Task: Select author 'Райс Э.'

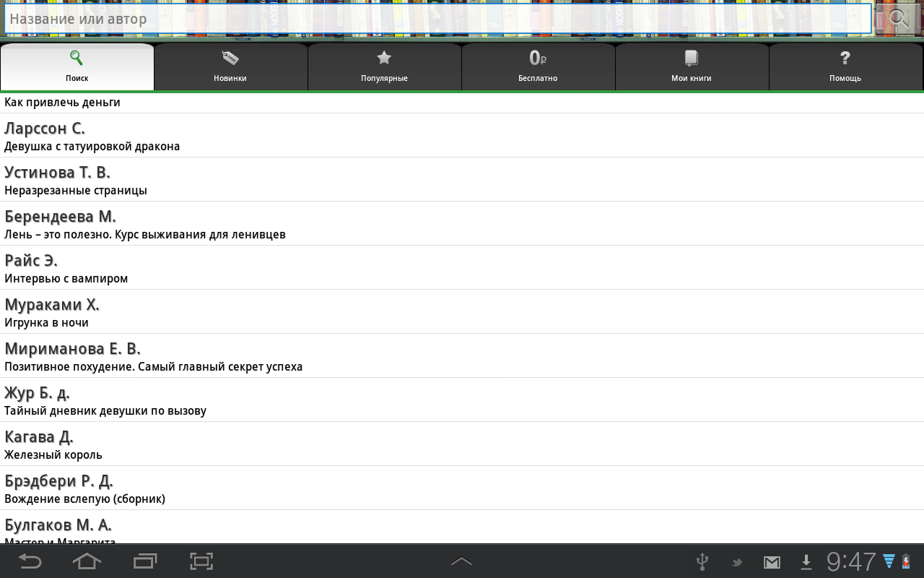Action: coord(31,261)
